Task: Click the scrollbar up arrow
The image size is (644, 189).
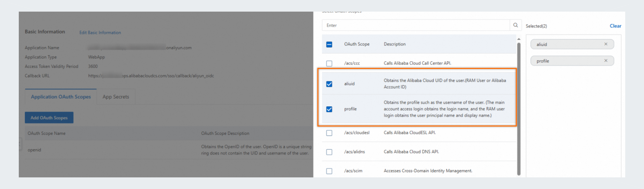Action: tap(519, 39)
